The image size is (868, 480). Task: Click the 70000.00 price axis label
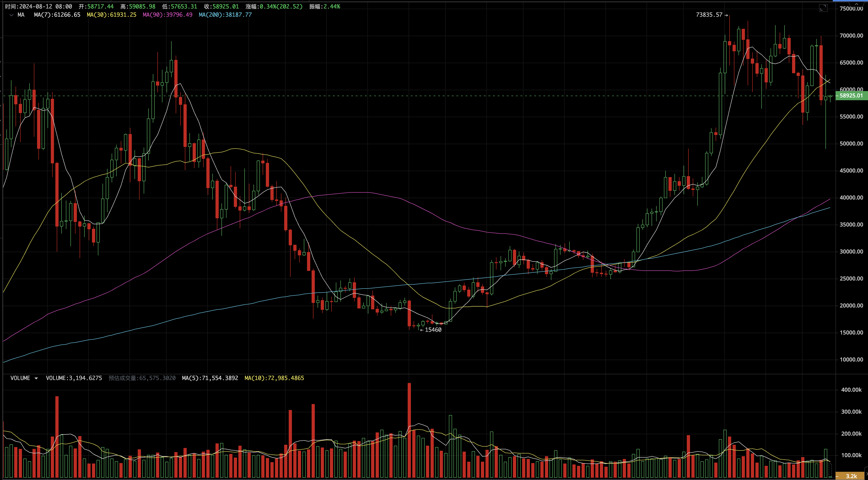click(x=851, y=36)
